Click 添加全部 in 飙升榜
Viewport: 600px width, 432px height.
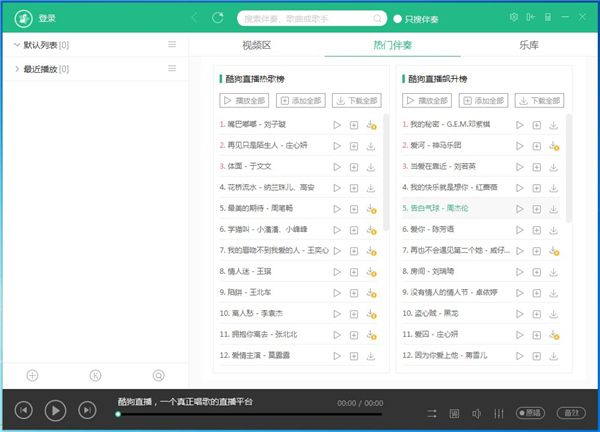tap(483, 101)
